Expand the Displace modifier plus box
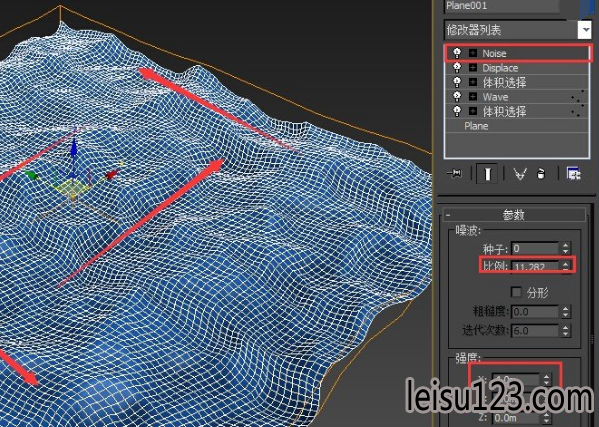599x427 pixels. click(473, 68)
